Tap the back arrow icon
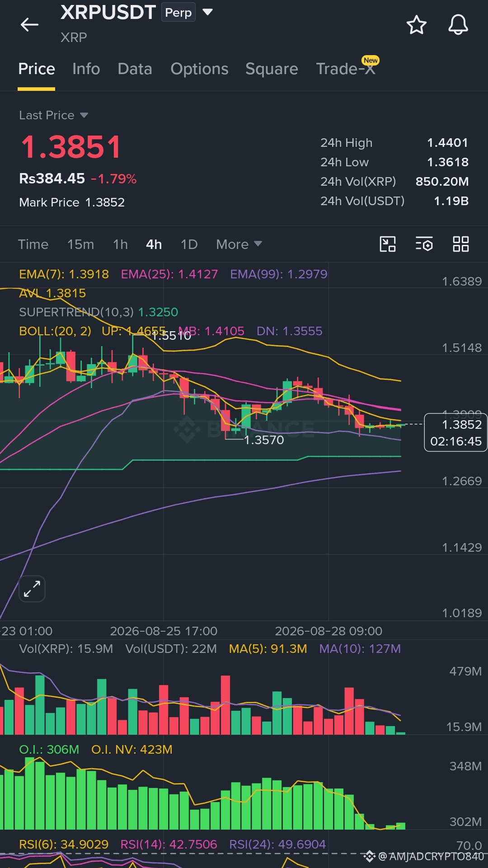 (x=29, y=24)
